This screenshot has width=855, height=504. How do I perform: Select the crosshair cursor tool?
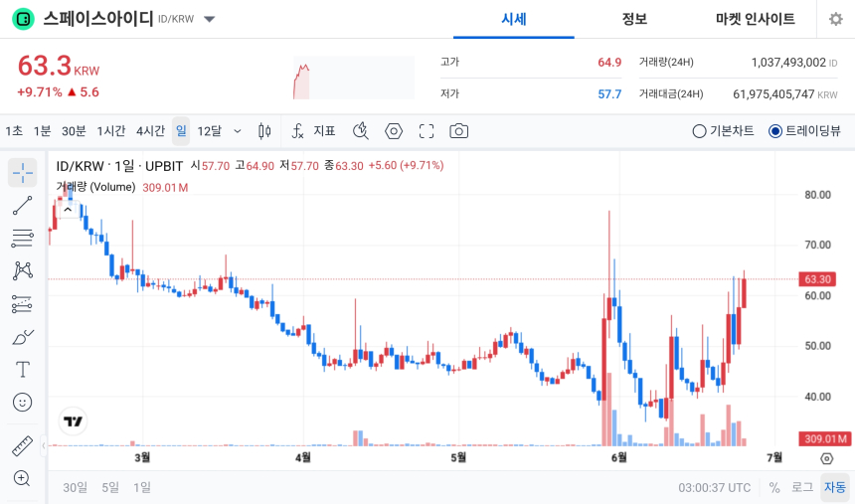(22, 173)
